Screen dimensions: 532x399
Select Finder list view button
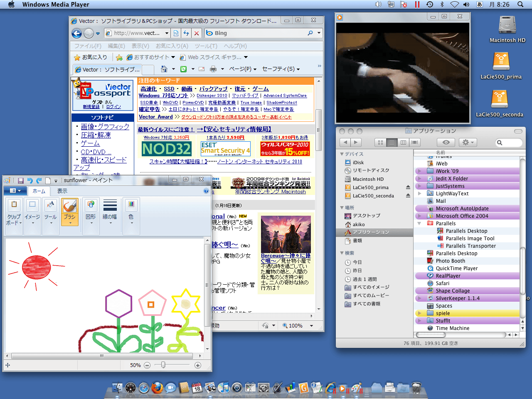click(x=392, y=143)
